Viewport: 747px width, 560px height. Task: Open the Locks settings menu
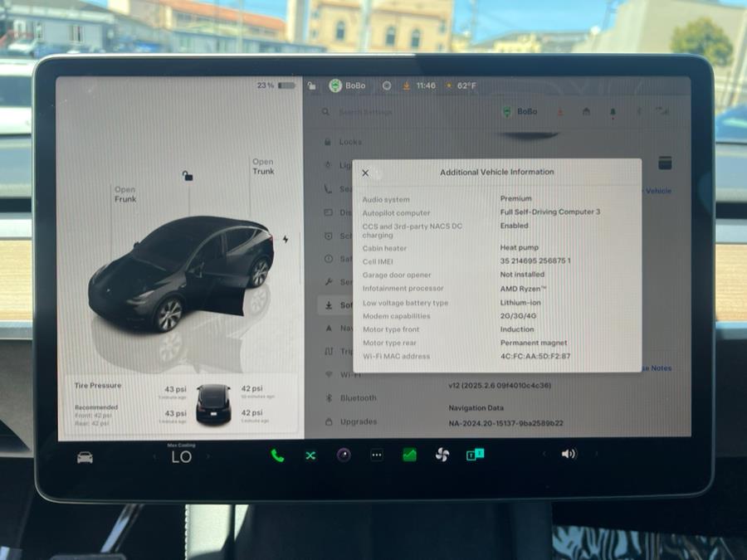click(x=343, y=142)
